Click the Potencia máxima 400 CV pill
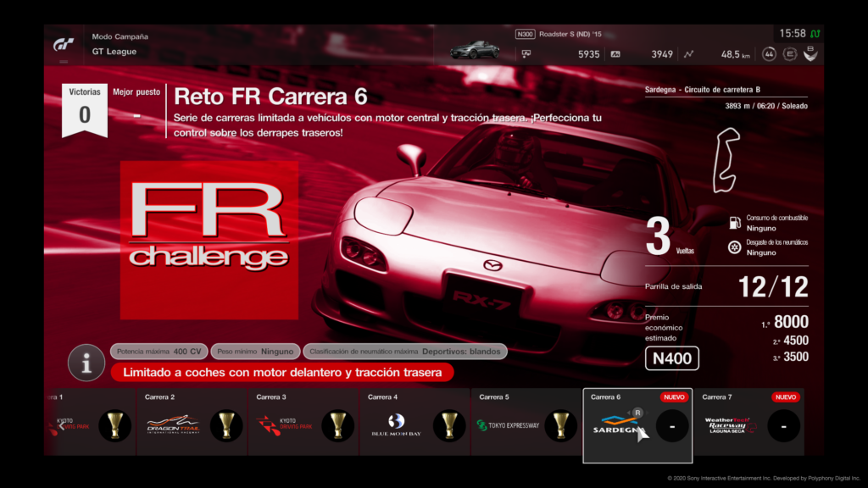The height and width of the screenshot is (488, 868). 159,352
